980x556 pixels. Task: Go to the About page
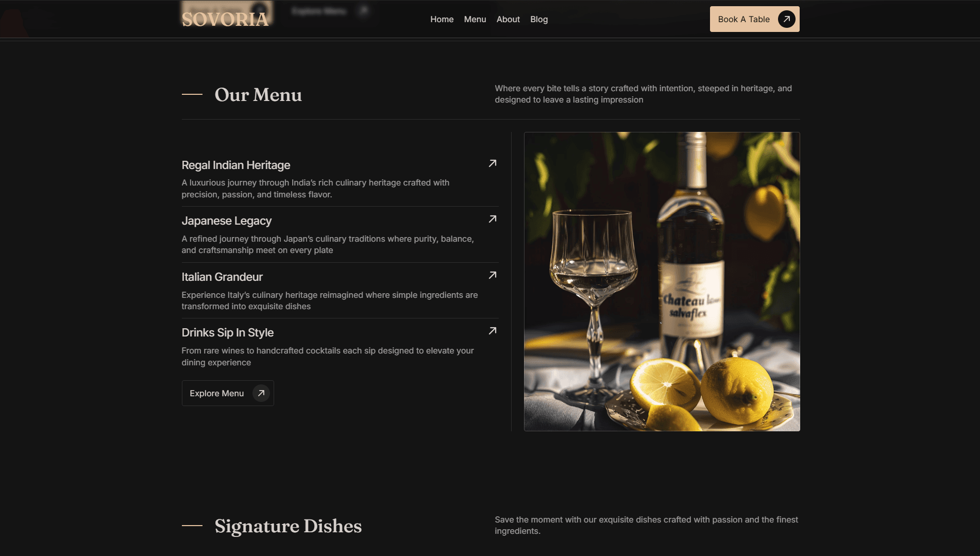click(508, 19)
